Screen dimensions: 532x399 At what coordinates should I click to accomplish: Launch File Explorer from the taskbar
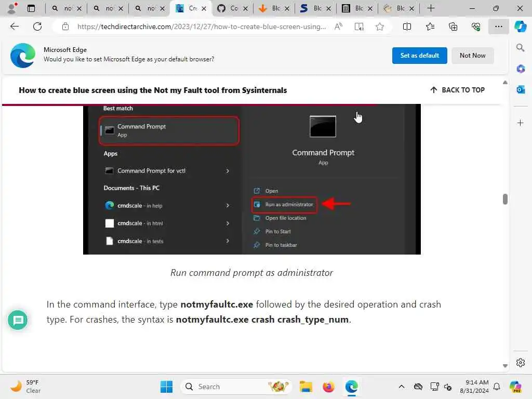click(305, 387)
